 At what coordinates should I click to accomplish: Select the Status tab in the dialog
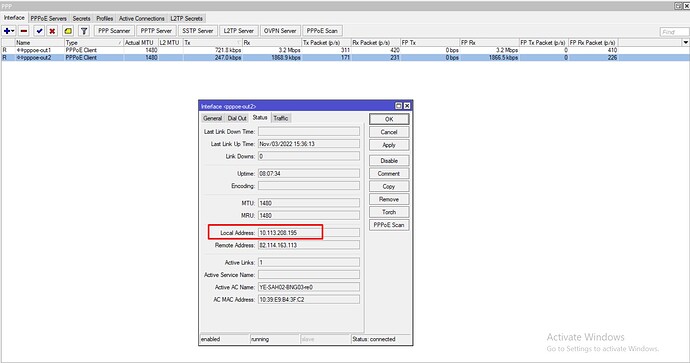tap(260, 117)
